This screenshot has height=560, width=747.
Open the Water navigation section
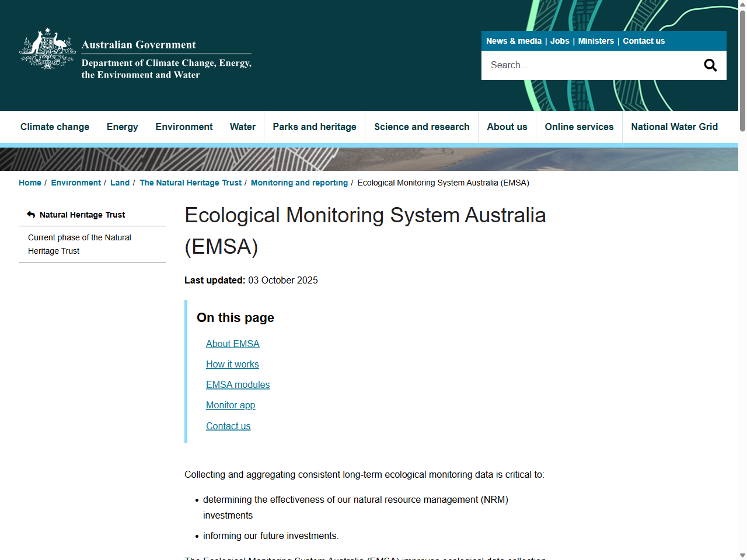[242, 127]
